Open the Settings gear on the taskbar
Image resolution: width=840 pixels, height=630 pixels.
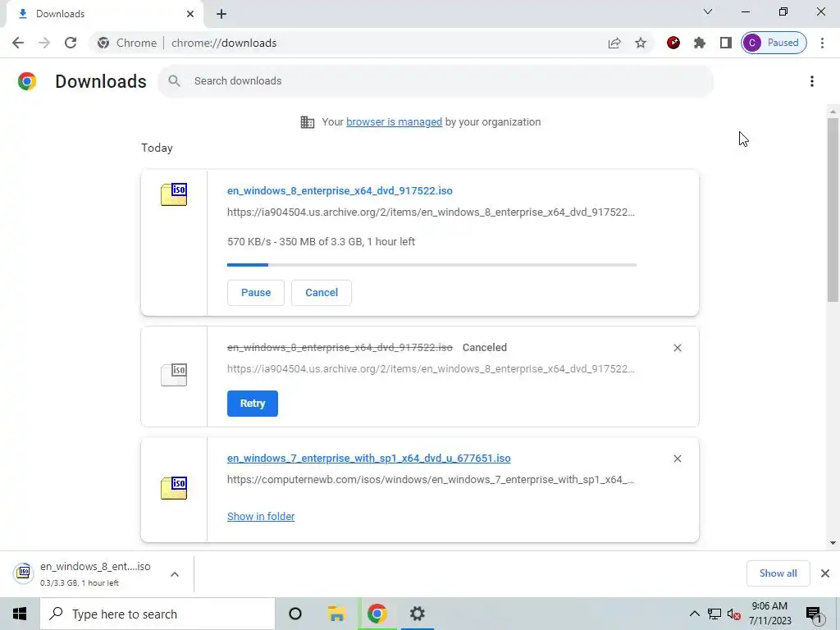click(418, 614)
